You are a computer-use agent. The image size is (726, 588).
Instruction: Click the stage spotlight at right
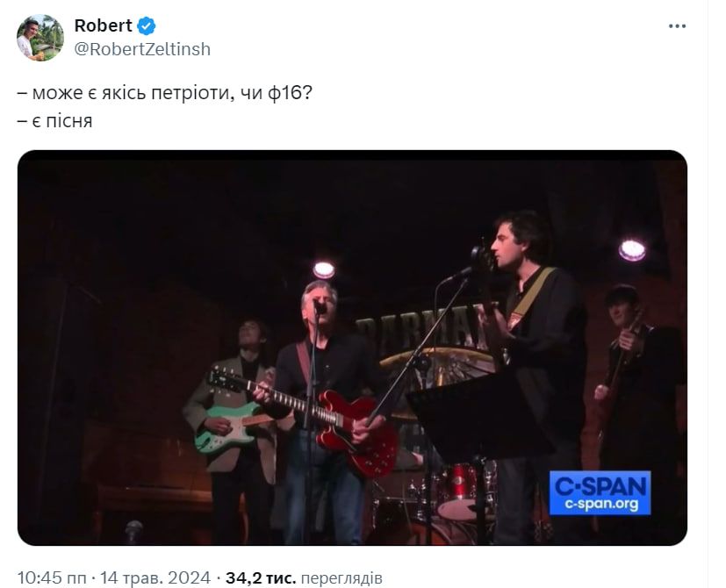(x=632, y=250)
